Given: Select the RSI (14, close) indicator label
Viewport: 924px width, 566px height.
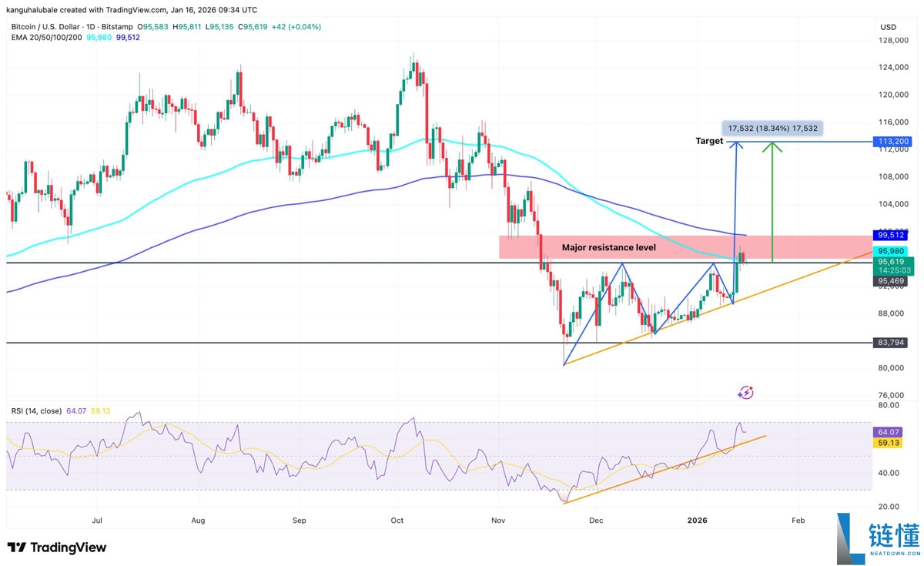Looking at the screenshot, I should [37, 410].
